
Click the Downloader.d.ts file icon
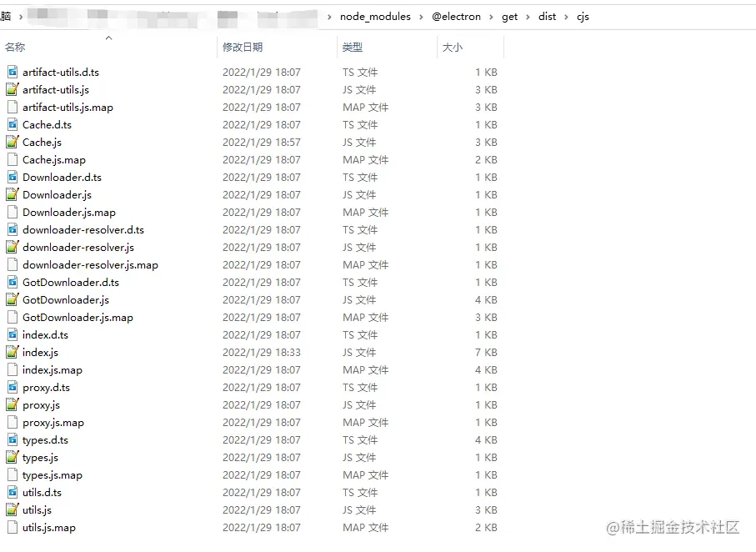coord(13,178)
